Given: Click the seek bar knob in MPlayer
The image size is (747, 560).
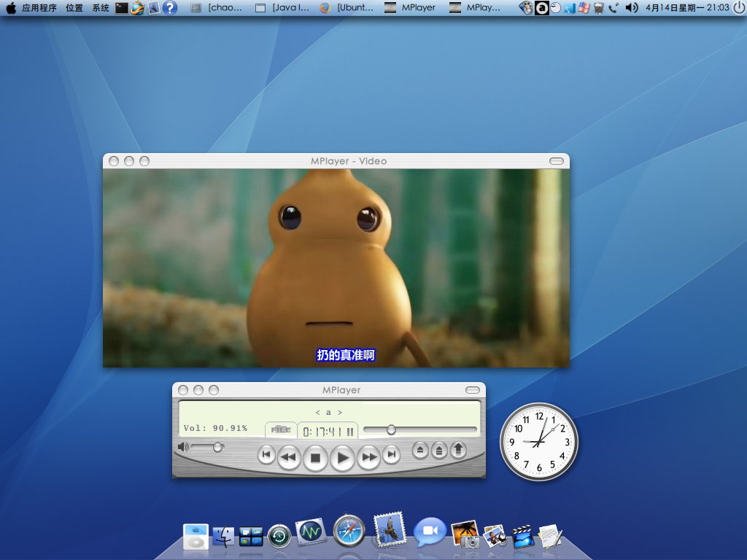Looking at the screenshot, I should pyautogui.click(x=391, y=430).
